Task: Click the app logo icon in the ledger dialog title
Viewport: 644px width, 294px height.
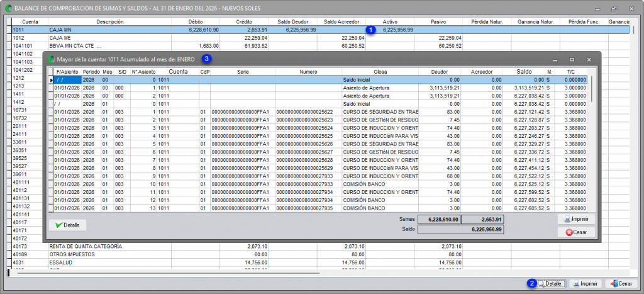Action: [x=52, y=59]
